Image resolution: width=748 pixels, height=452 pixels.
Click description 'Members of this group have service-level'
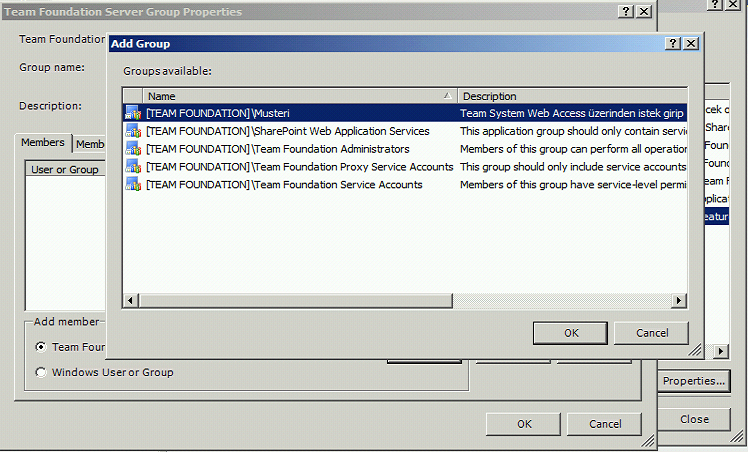(x=573, y=185)
